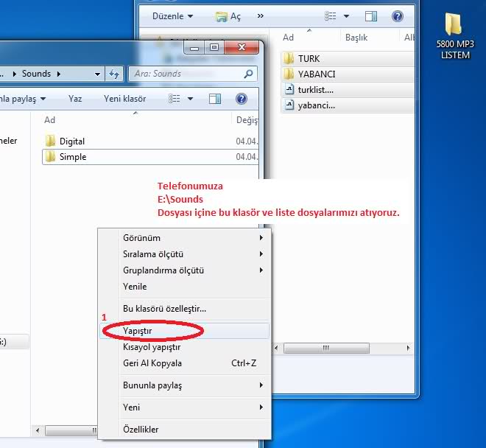
Task: Click the search magnifier in Sounds window
Action: pyautogui.click(x=249, y=74)
